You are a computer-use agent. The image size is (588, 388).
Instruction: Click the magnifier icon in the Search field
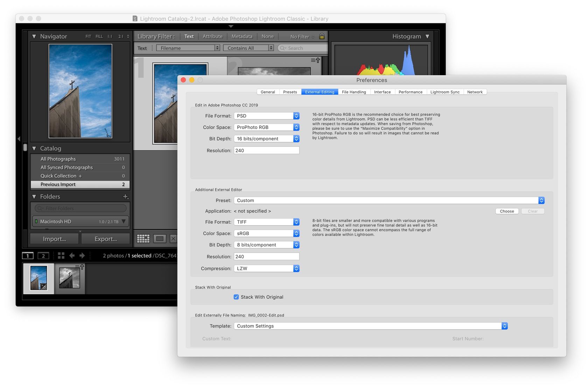coord(283,48)
